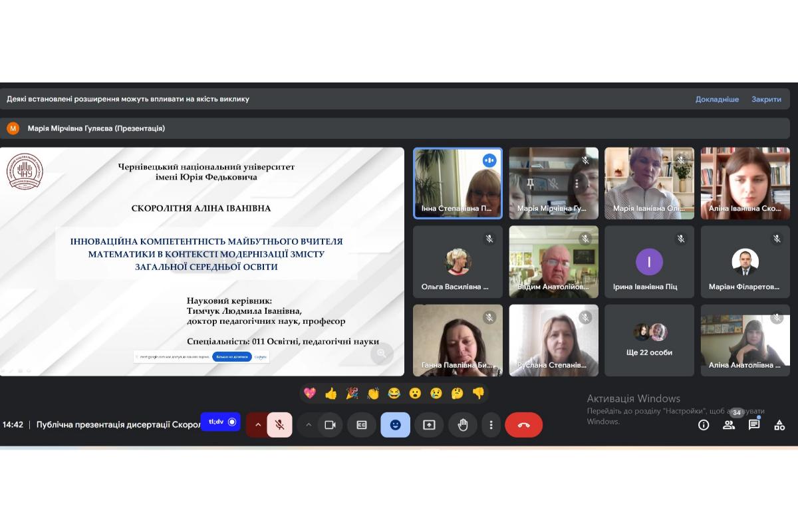798x532 pixels.
Task: Select Ольга Василівна participant tile
Action: coord(458,261)
